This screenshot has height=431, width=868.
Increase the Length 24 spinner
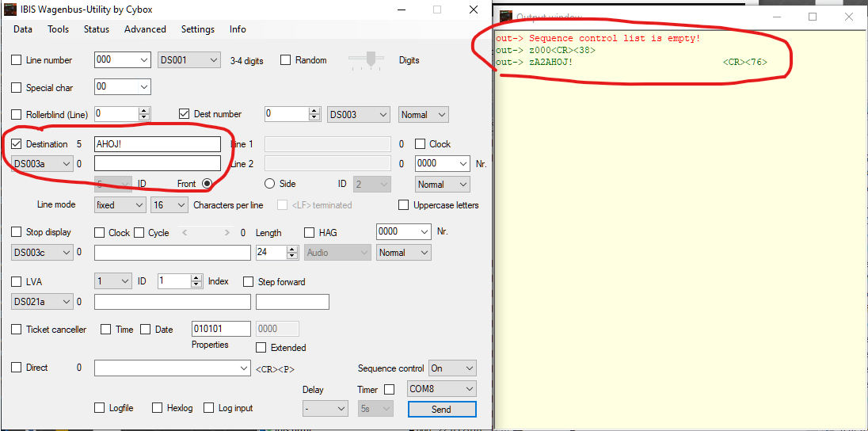click(293, 250)
